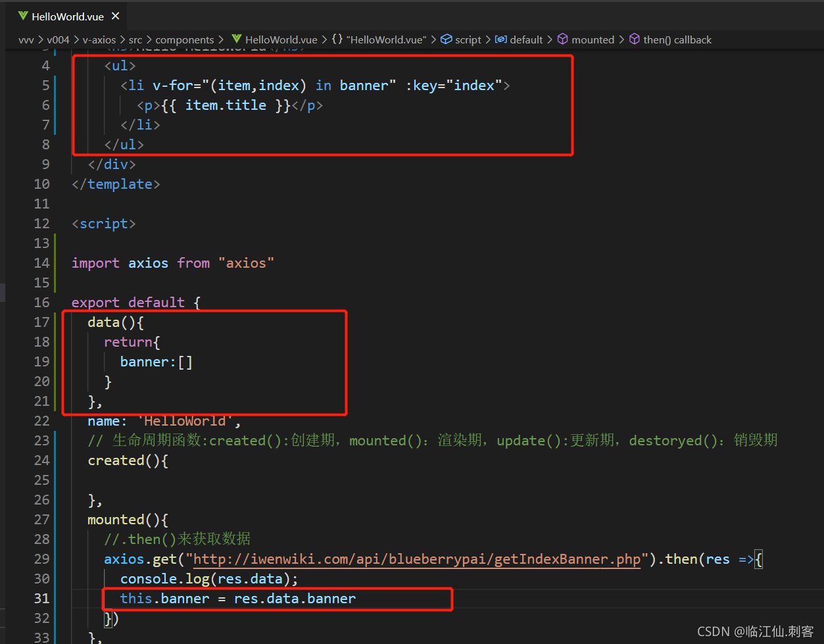Click the curly braces icon in breadcrumb

click(x=337, y=39)
